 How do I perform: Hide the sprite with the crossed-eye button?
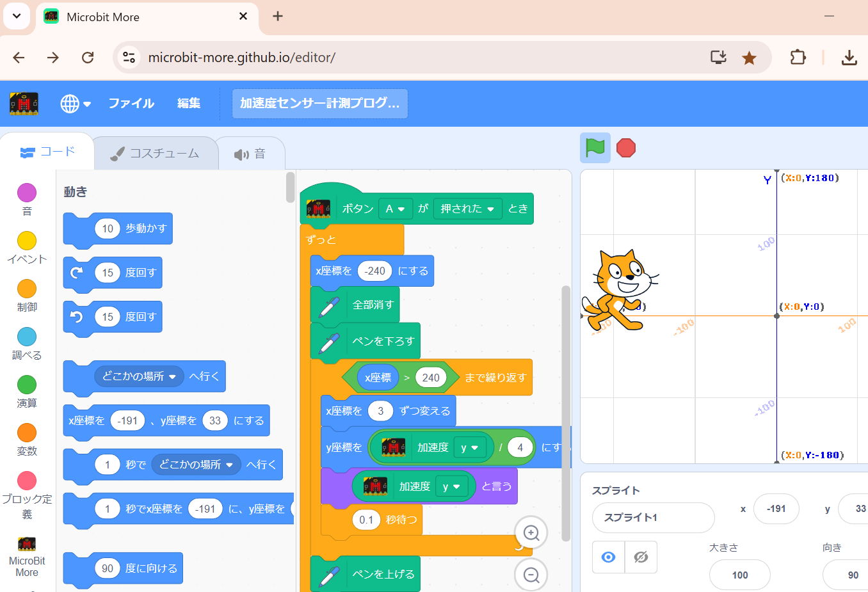[641, 557]
